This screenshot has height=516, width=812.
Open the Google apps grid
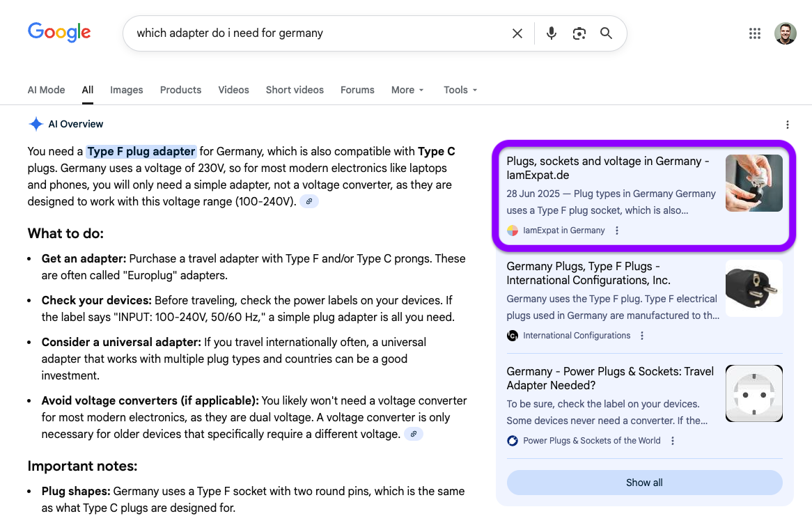[754, 33]
